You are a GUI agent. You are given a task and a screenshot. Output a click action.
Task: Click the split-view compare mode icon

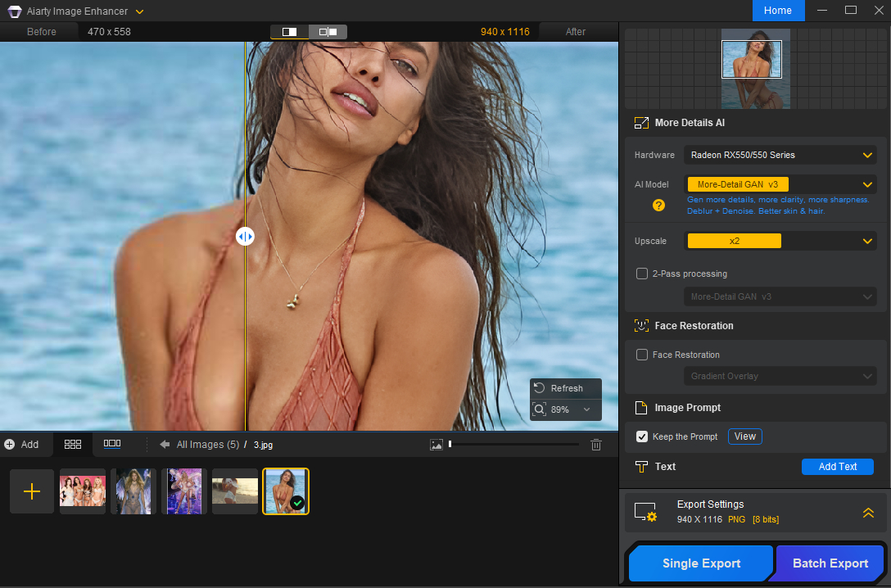(x=290, y=32)
